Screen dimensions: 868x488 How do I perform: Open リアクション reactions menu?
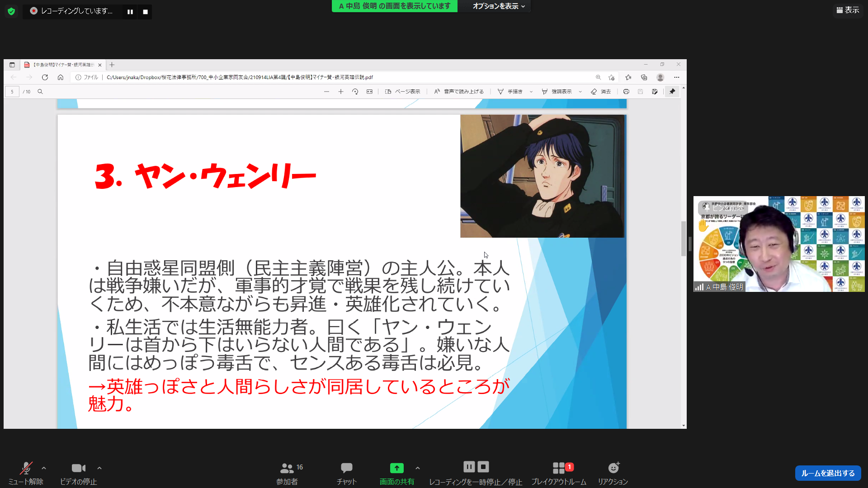pyautogui.click(x=613, y=474)
